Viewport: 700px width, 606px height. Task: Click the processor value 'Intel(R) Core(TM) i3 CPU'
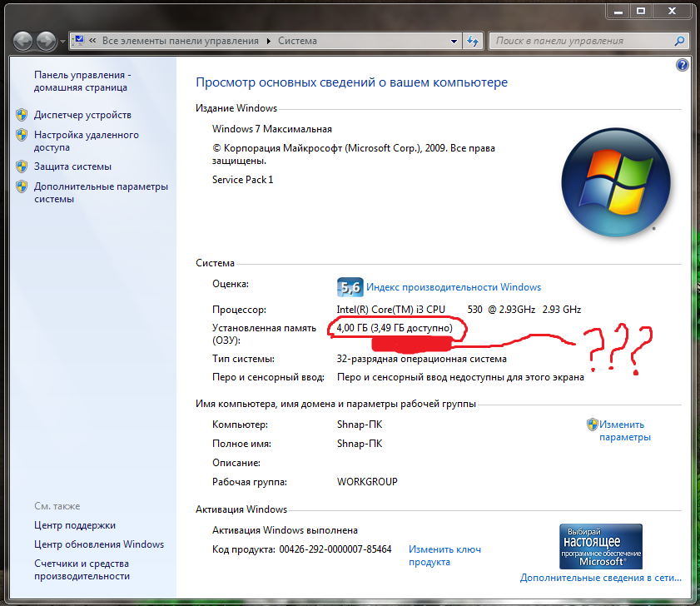[390, 310]
